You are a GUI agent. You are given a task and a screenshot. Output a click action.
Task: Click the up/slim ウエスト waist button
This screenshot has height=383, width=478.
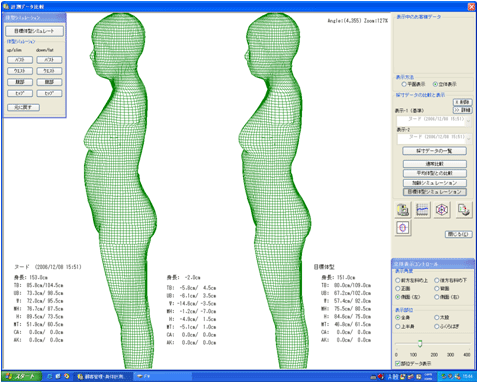(x=20, y=71)
